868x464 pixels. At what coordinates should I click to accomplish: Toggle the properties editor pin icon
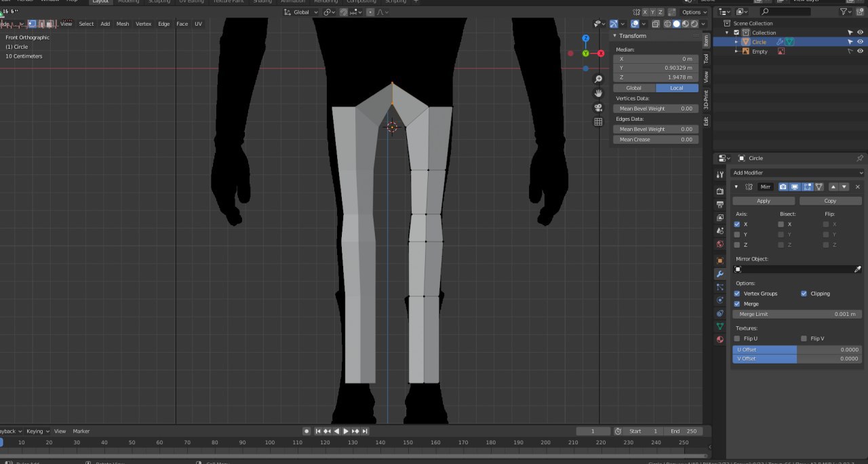(x=860, y=158)
